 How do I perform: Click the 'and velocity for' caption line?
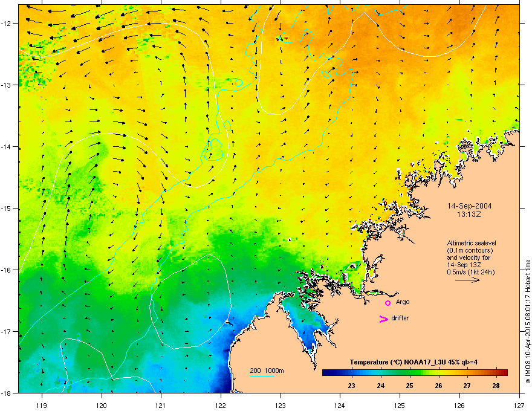[x=468, y=257]
